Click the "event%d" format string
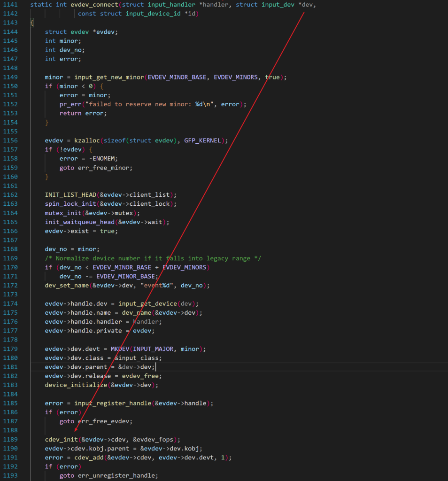Screen dimensions: 448x481 pyautogui.click(x=157, y=286)
